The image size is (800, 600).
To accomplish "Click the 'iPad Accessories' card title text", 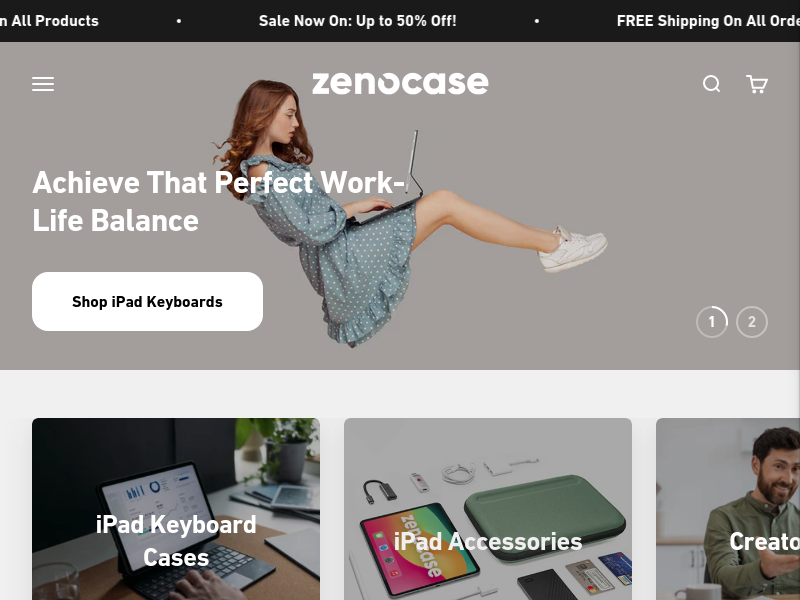I will pyautogui.click(x=488, y=541).
